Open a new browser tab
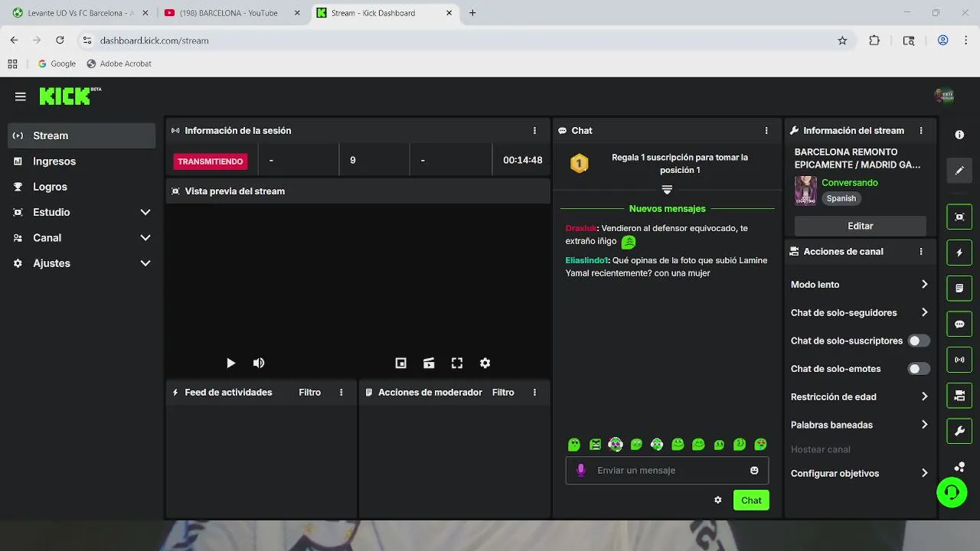The image size is (980, 551). 472,13
